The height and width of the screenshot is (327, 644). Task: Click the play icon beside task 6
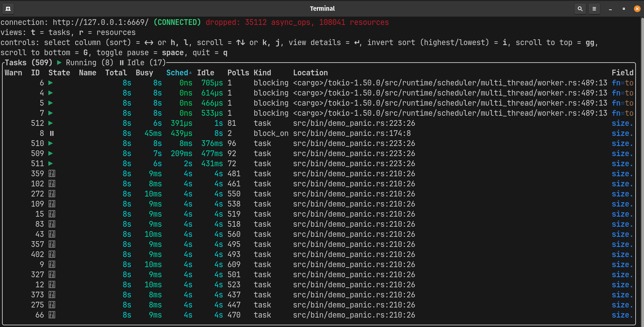coord(51,83)
